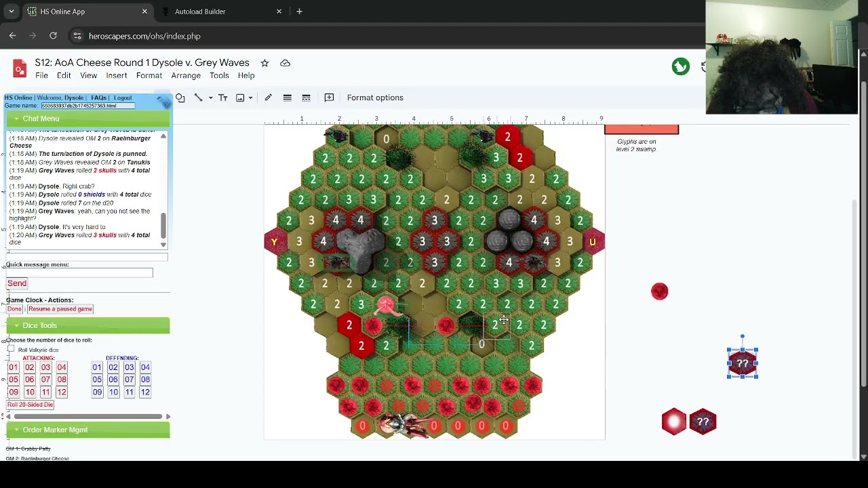The width and height of the screenshot is (868, 488).
Task: Open the browser tab search dropdown
Action: (12, 12)
